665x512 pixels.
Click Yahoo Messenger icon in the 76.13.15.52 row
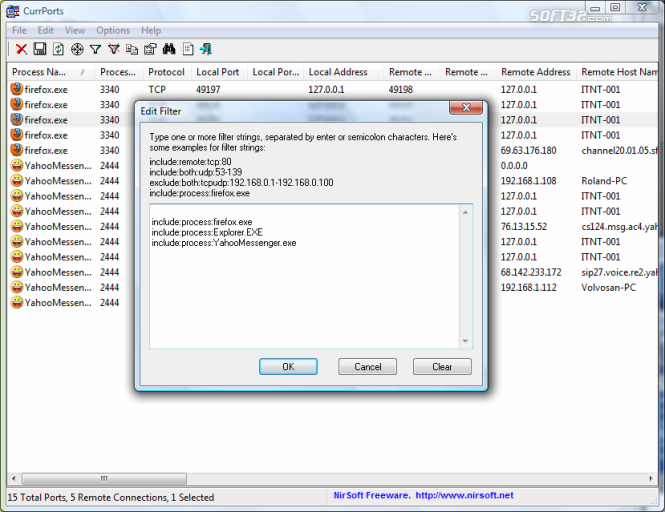17,226
